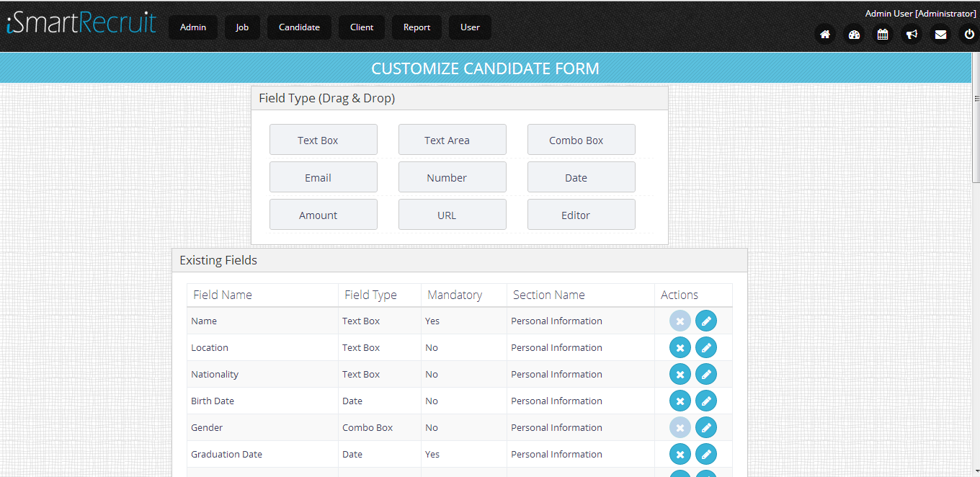Go to the Home icon
This screenshot has height=477, width=980.
(x=825, y=35)
